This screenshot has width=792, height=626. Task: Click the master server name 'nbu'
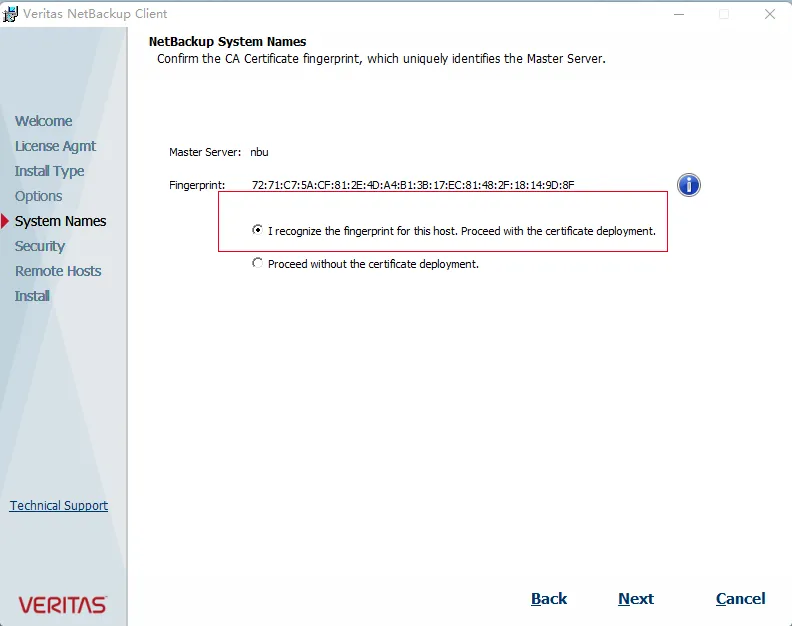[259, 152]
